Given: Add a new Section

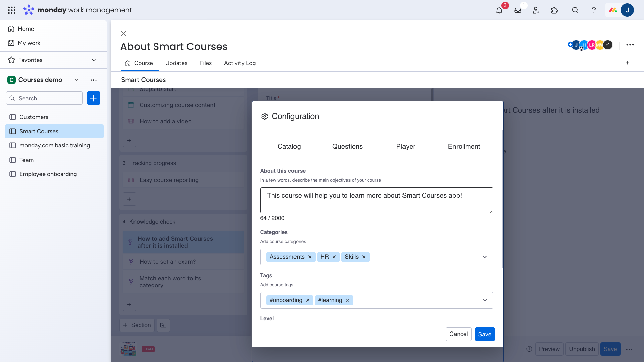Looking at the screenshot, I should pyautogui.click(x=137, y=325).
